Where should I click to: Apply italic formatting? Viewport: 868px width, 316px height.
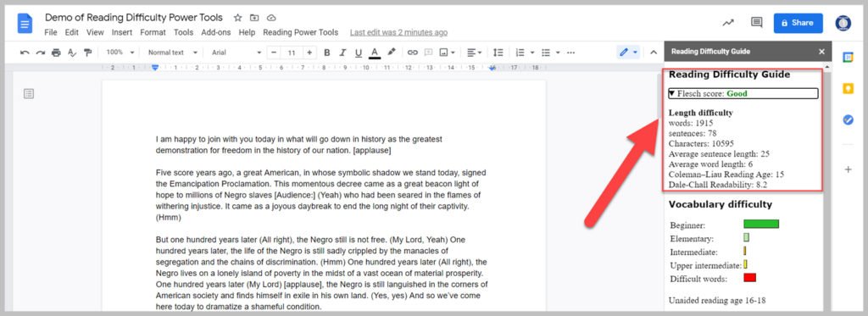pos(342,53)
